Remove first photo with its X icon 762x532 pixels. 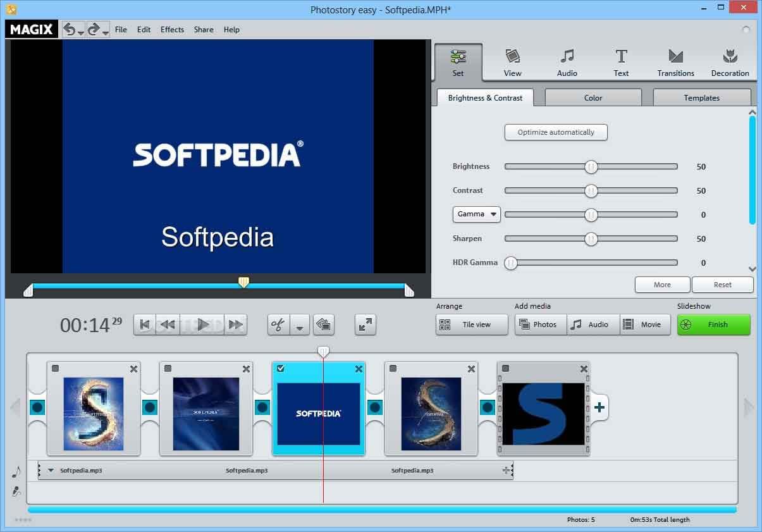[x=133, y=369]
